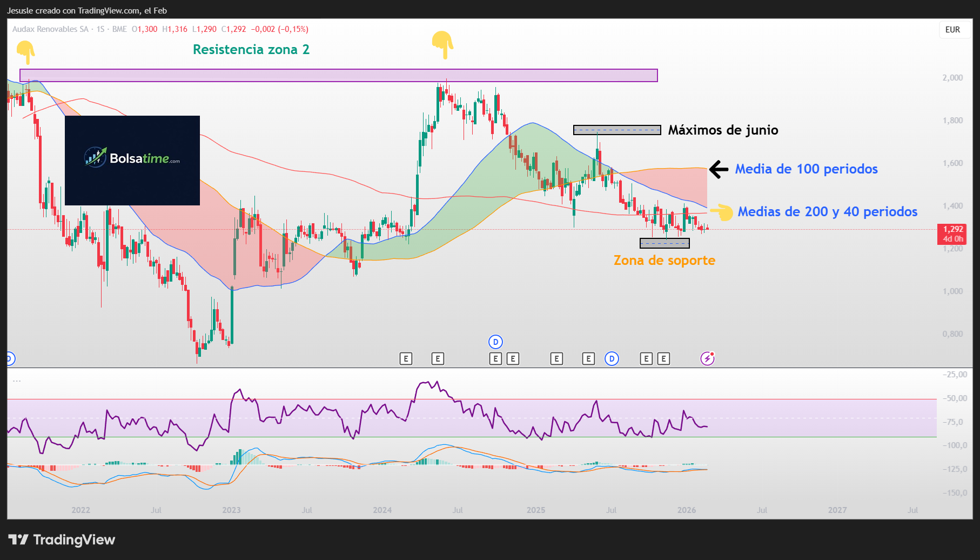Screen dimensions: 980x560
Task: Click the black arrow pointing to Media de 100
Action: pos(719,169)
